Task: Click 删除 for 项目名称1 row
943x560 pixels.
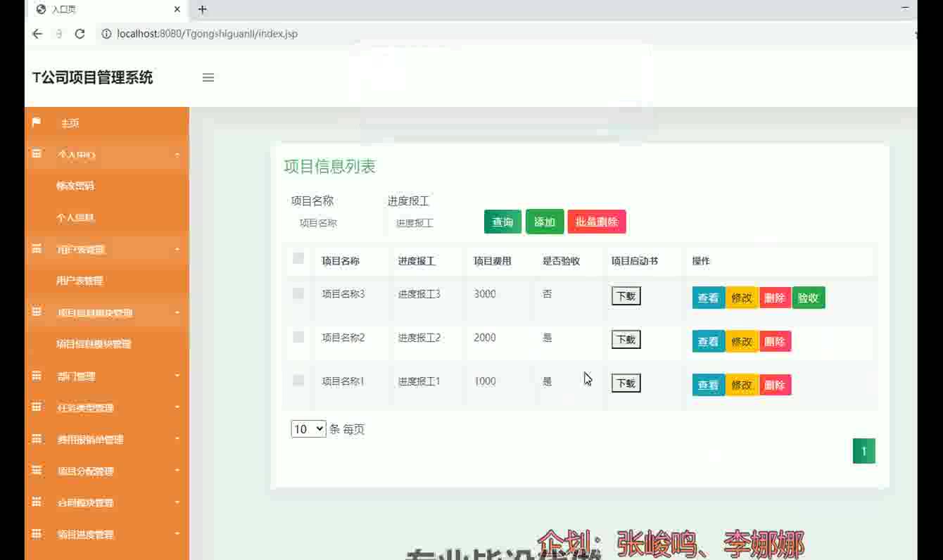Action: coord(775,385)
